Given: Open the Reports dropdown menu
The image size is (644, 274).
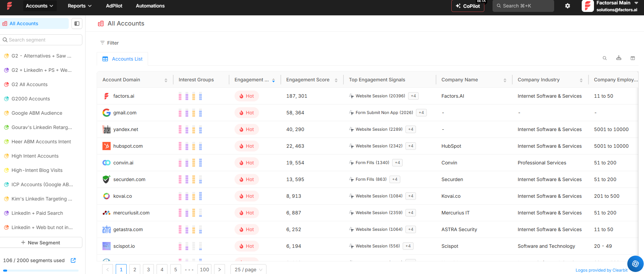Looking at the screenshot, I should click(x=80, y=6).
